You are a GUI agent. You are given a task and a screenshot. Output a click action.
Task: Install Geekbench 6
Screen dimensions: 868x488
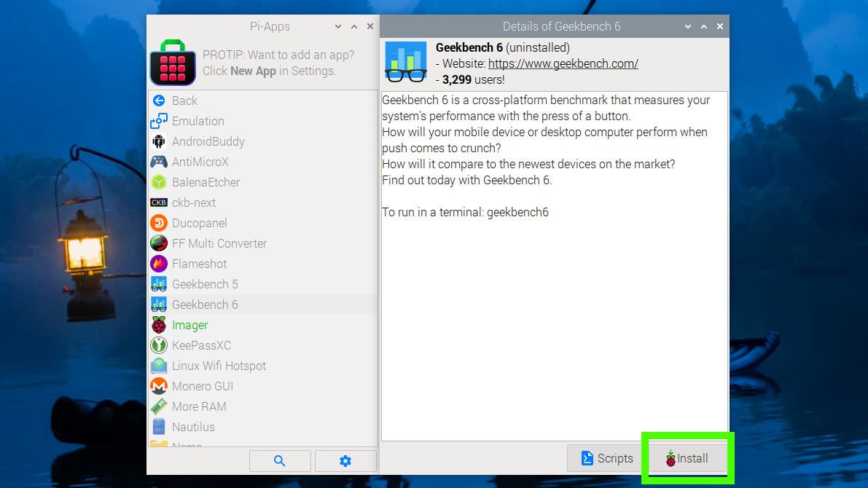point(687,458)
